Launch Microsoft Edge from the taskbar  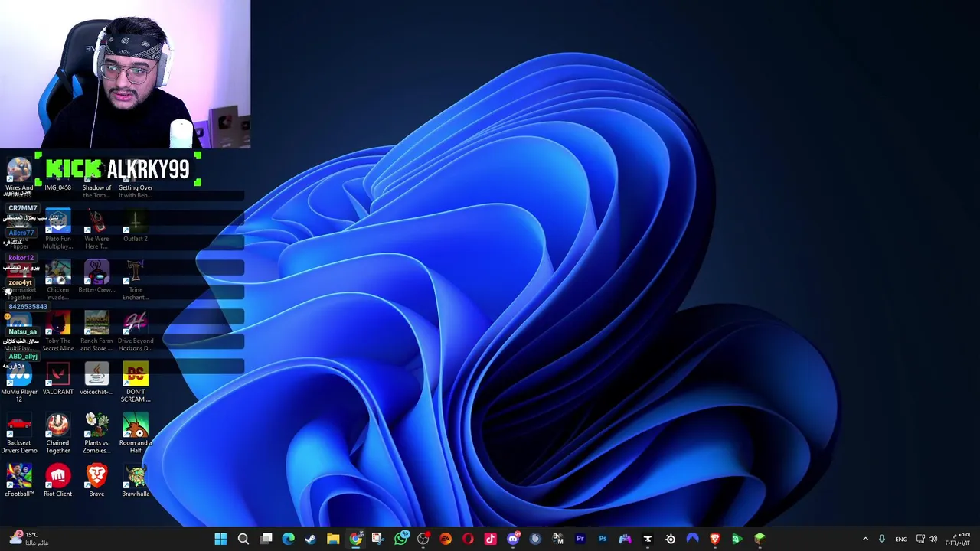coord(288,539)
